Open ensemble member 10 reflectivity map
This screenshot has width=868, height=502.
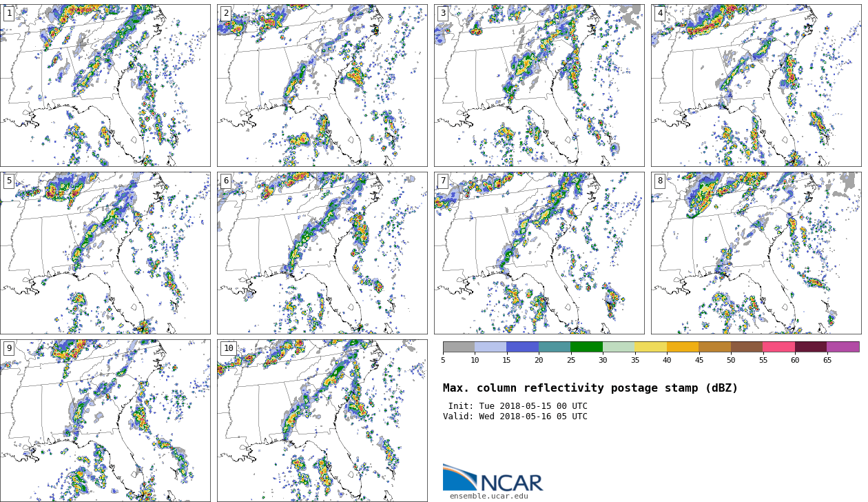click(x=322, y=421)
